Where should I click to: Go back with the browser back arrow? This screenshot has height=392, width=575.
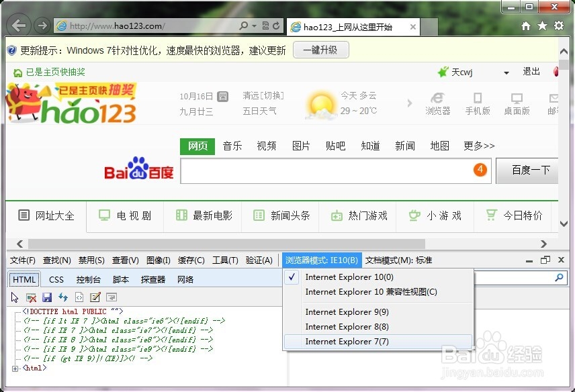coord(18,26)
